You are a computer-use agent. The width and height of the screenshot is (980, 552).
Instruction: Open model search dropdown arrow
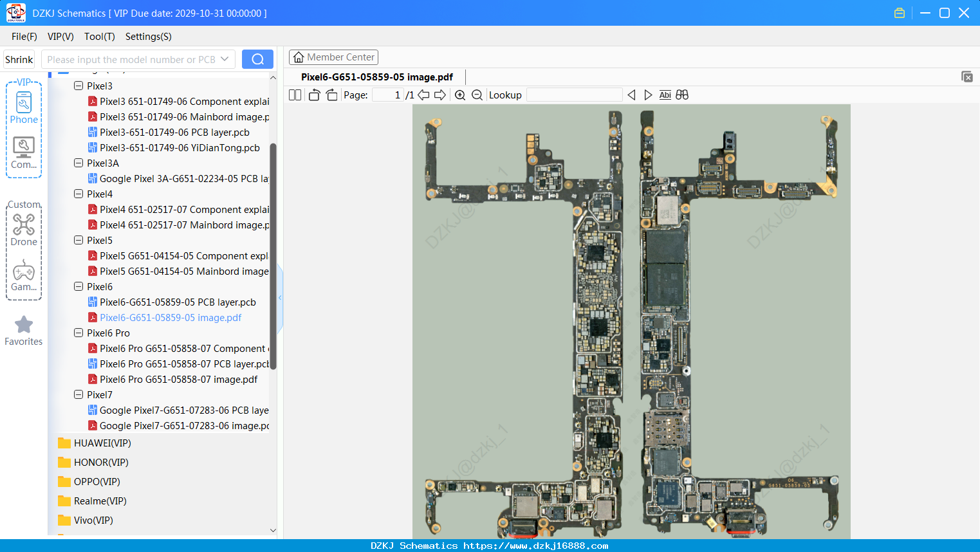click(x=225, y=59)
